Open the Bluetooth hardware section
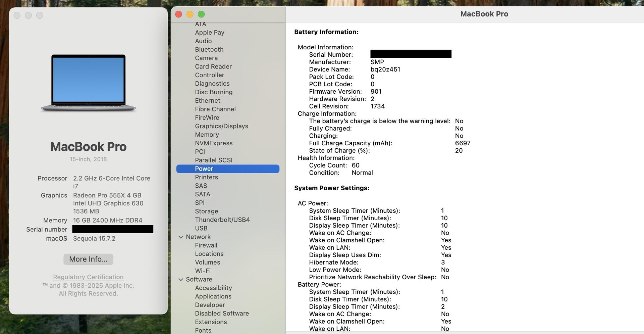 (x=209, y=49)
